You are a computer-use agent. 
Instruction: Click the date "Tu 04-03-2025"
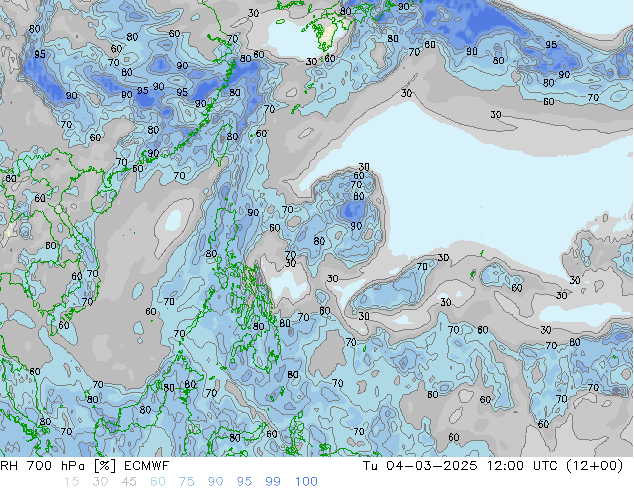pyautogui.click(x=420, y=466)
